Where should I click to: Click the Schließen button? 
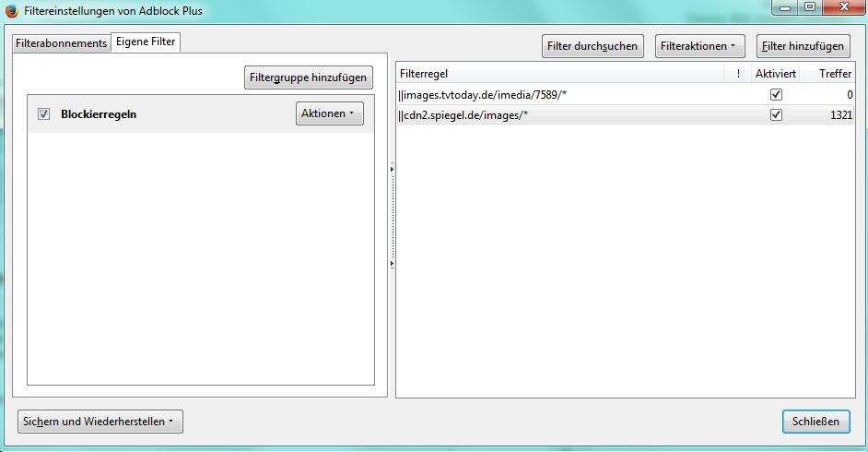815,422
